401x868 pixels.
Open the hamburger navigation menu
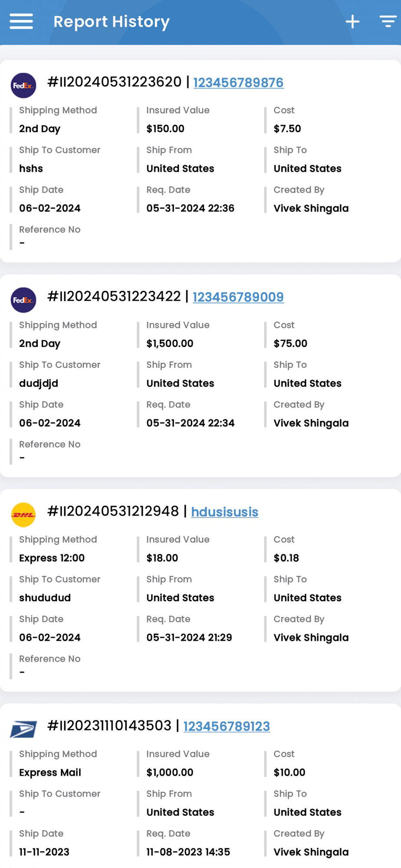[21, 21]
